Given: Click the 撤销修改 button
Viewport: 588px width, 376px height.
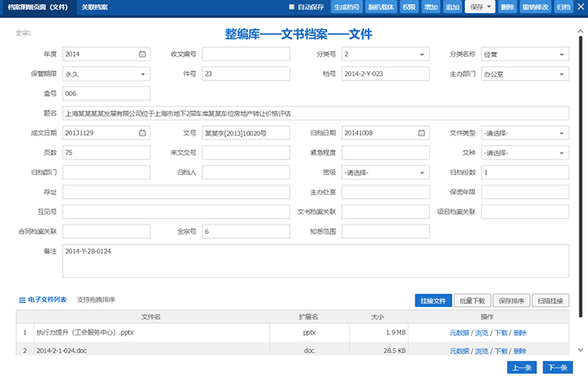Looking at the screenshot, I should (x=535, y=7).
